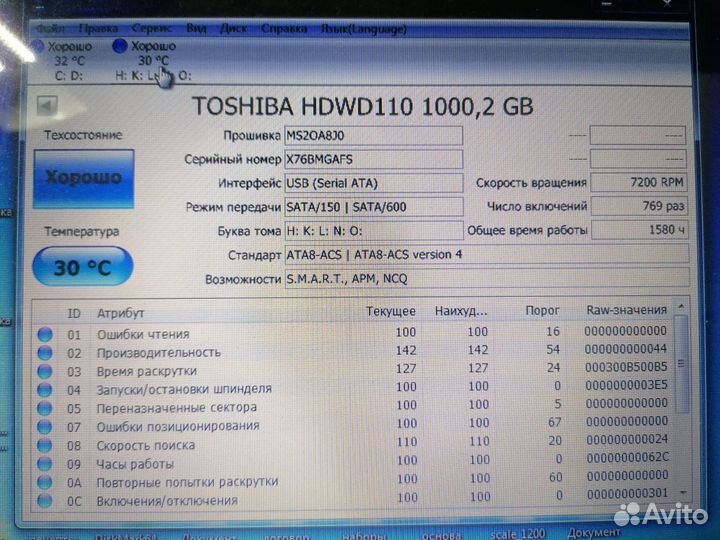
Task: Select the Часы работы row
Action: click(x=353, y=461)
